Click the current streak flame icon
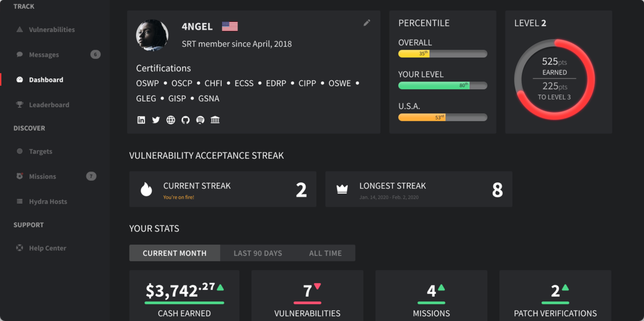Viewport: 644px width, 321px height. (146, 189)
